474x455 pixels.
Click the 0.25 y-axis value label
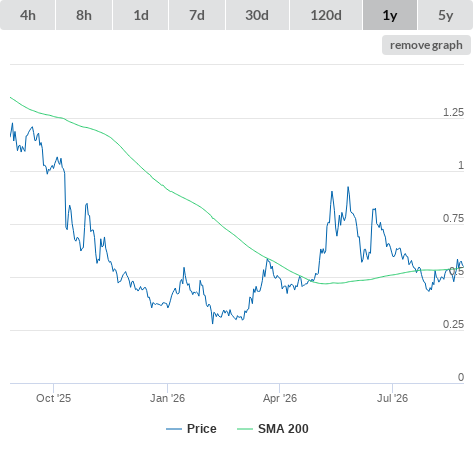453,324
